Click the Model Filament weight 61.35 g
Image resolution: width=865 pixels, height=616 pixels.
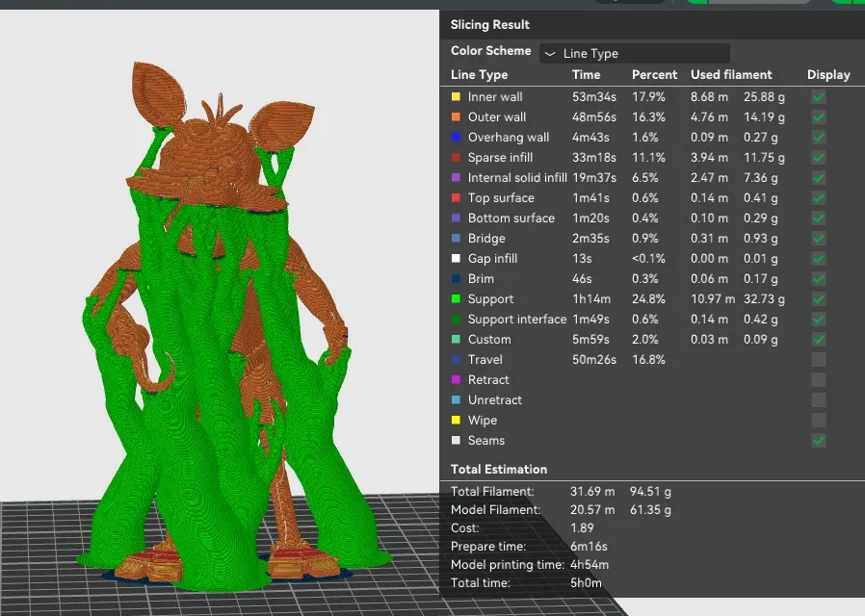650,510
